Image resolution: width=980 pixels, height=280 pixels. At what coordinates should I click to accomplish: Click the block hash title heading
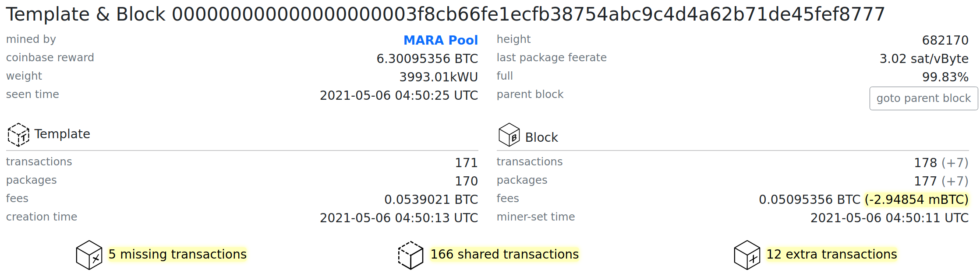click(x=445, y=14)
